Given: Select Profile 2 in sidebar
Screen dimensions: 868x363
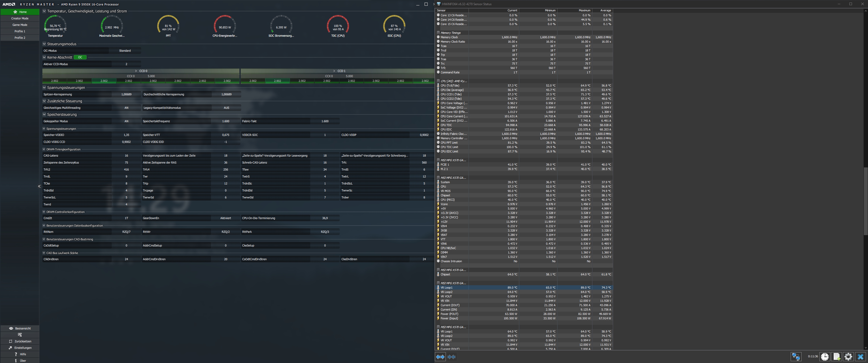Looking at the screenshot, I should 20,37.
